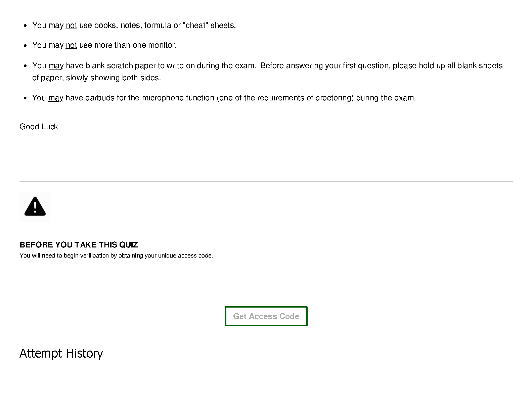This screenshot has width=532, height=411.
Task: Click the BEFORE YOU TAKE THIS QUIZ heading
Action: (79, 245)
